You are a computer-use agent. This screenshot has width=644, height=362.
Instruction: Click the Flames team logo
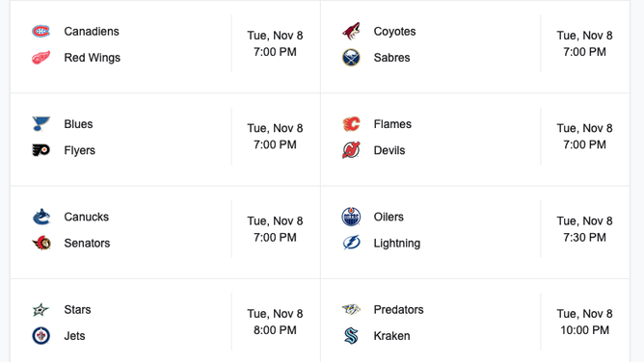tap(351, 124)
